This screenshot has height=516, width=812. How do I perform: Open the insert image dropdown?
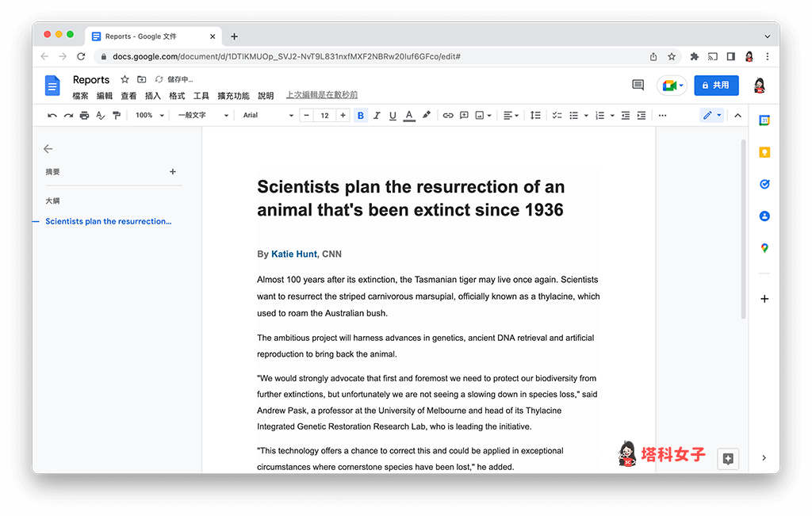pyautogui.click(x=483, y=116)
